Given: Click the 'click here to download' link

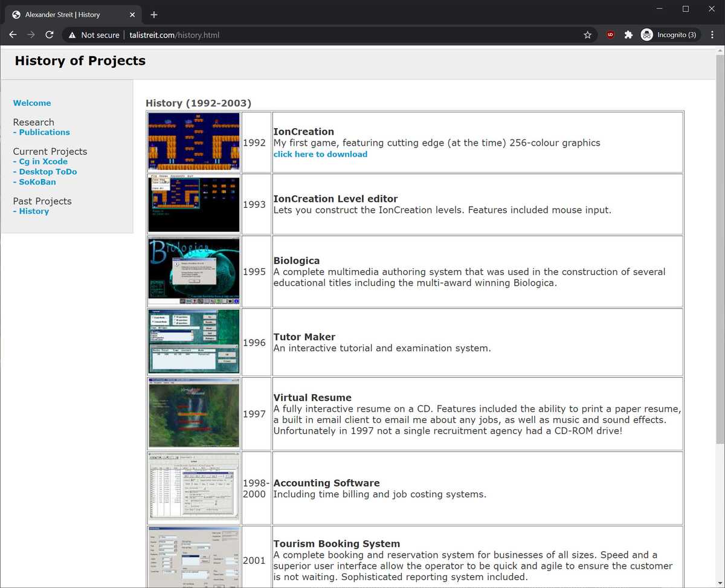Looking at the screenshot, I should click(x=320, y=154).
